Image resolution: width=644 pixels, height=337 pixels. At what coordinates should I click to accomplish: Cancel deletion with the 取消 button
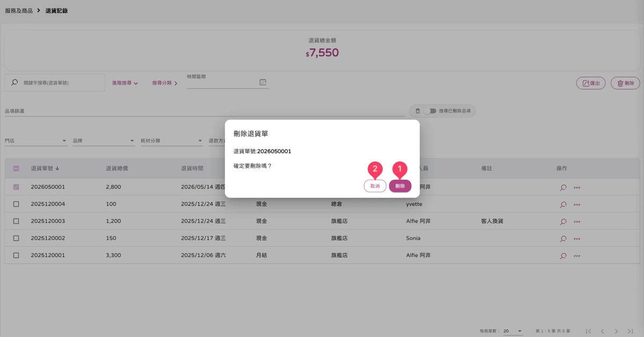tap(375, 186)
